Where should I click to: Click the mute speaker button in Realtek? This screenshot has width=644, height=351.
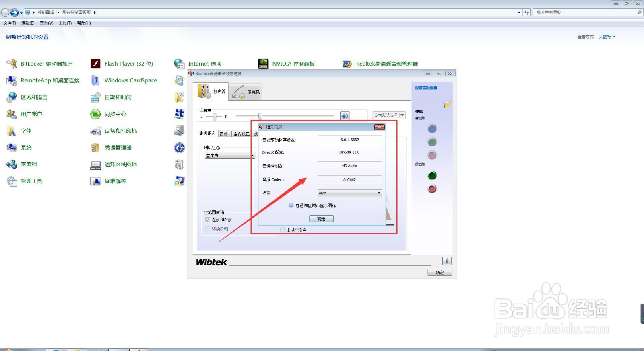pyautogui.click(x=345, y=116)
